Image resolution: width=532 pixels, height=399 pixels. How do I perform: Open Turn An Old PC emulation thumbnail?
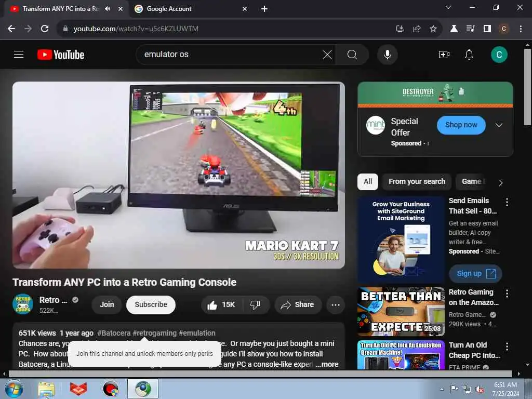[x=401, y=355]
